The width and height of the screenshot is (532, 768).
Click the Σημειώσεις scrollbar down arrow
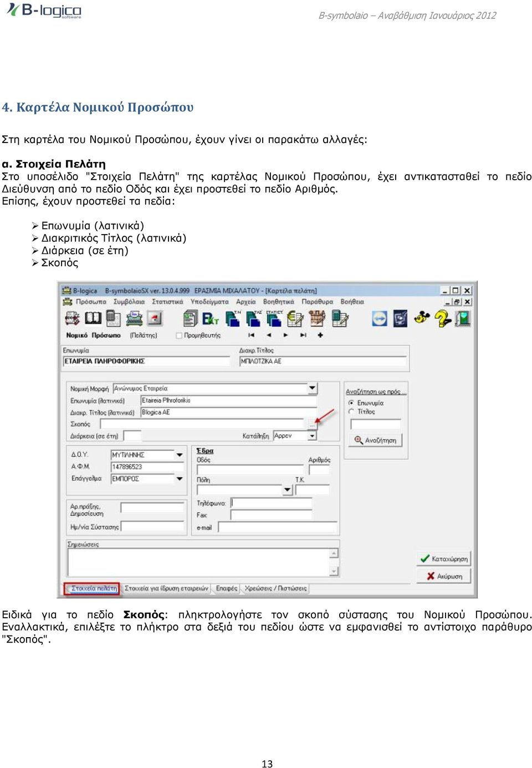point(334,571)
